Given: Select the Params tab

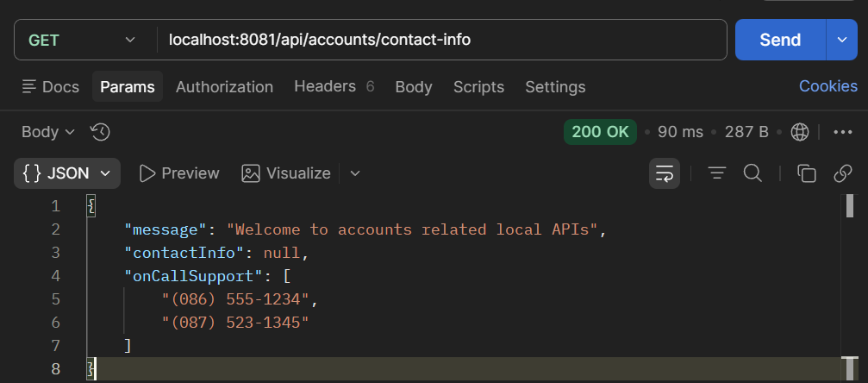Looking at the screenshot, I should click(x=128, y=87).
